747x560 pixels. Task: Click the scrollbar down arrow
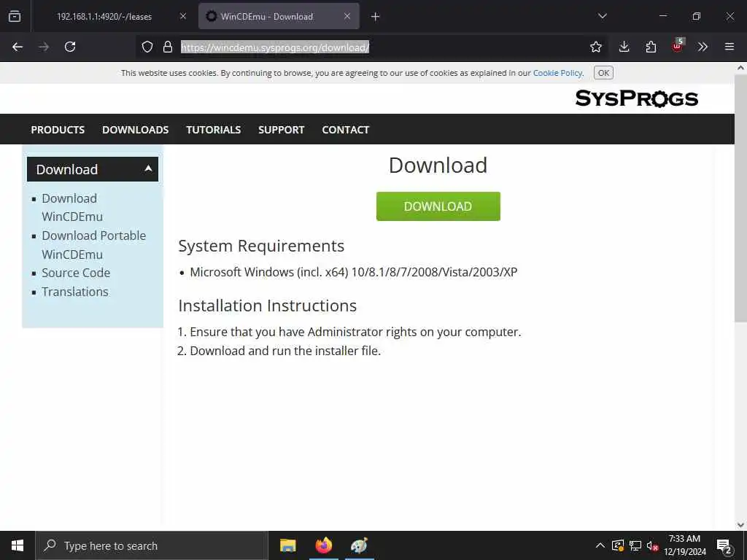(740, 525)
